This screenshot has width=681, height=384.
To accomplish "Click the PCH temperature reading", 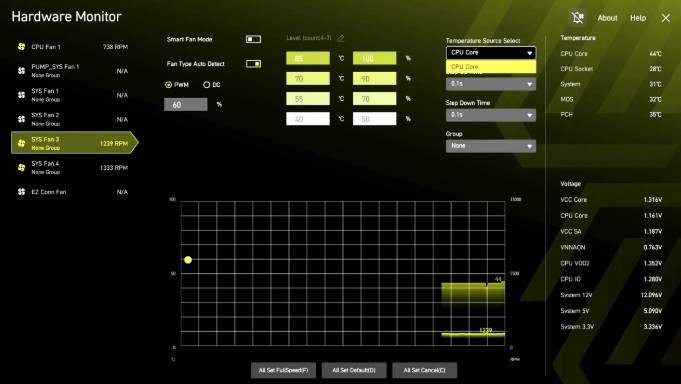I will coord(655,114).
